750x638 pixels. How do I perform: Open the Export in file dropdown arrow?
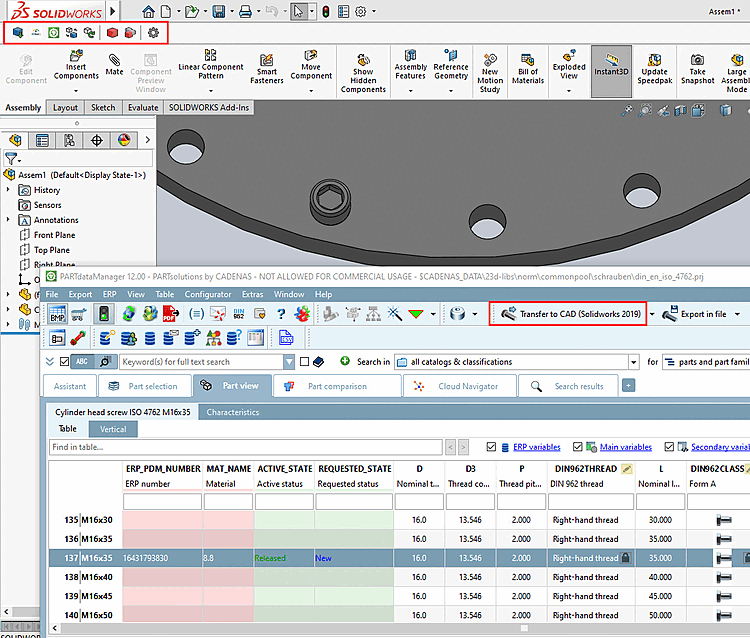coord(737,314)
